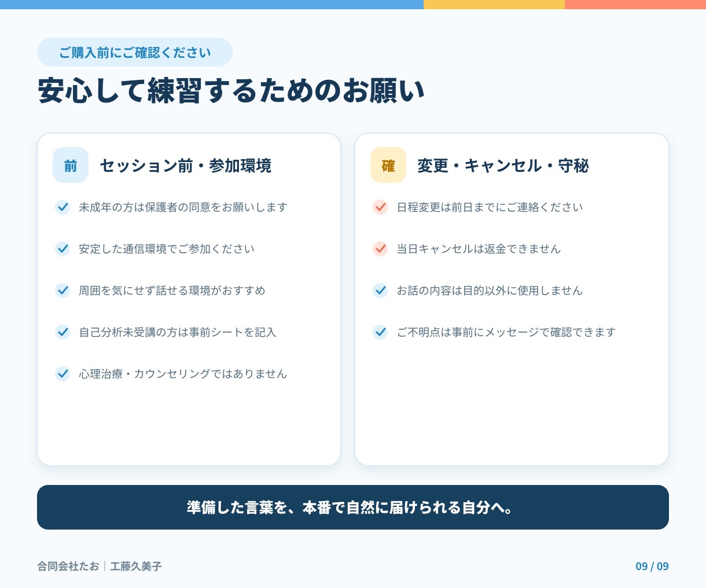706x588 pixels.
Task: Click text 未成年の方は保護者の同意をお願いします
Action: [x=183, y=207]
